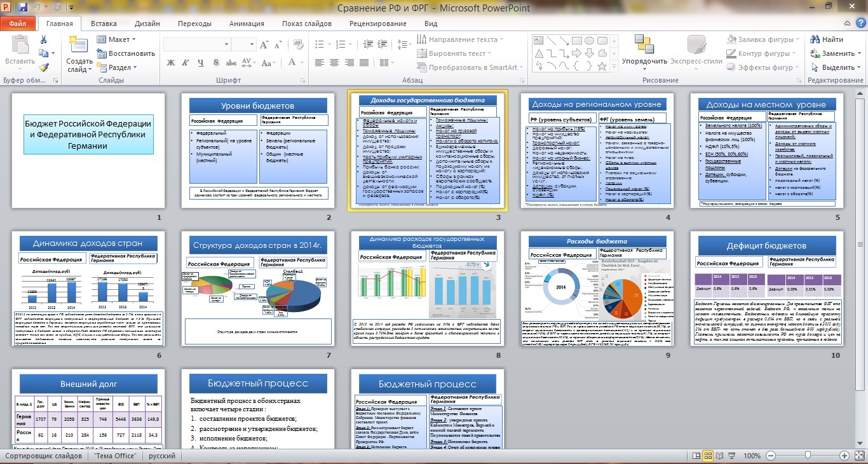
Task: Click the Найти (Find) binoculars button
Action: point(826,39)
